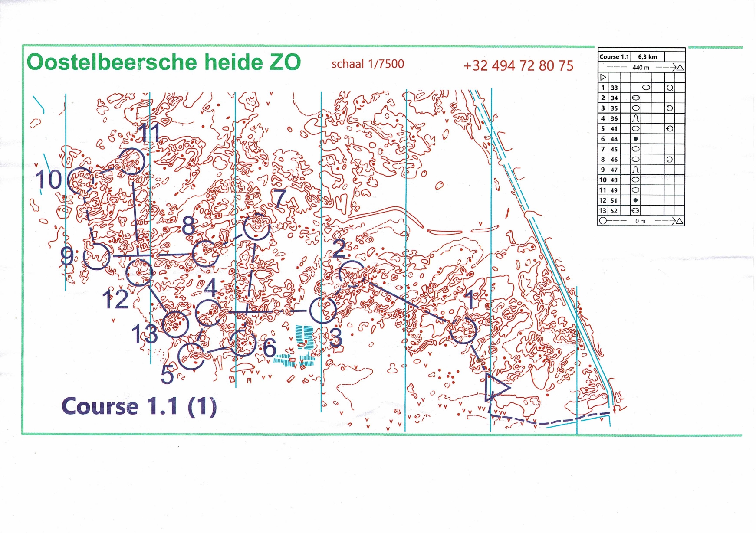Click the '440 m' distance text

point(641,67)
